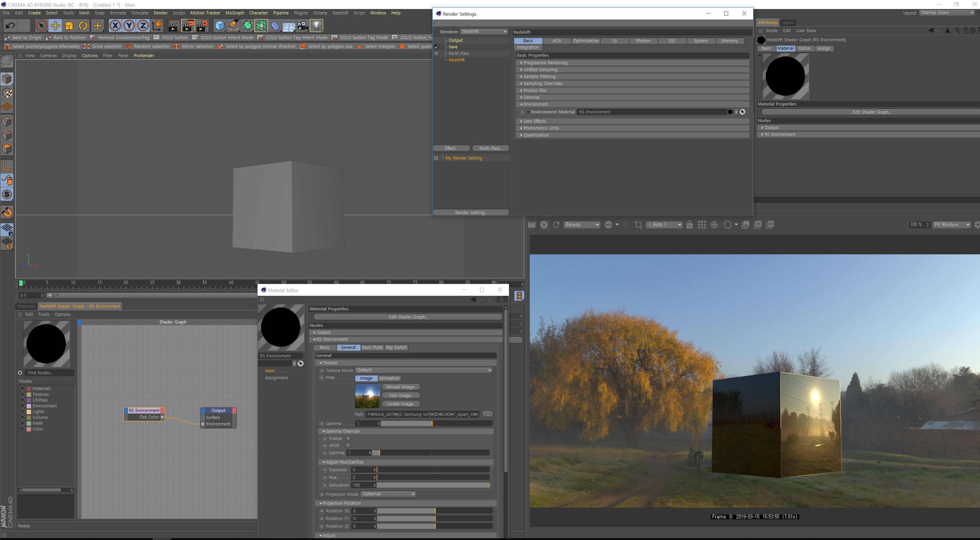Click the Undo arrow icon
Viewport: 980px width, 540px height.
click(x=10, y=26)
